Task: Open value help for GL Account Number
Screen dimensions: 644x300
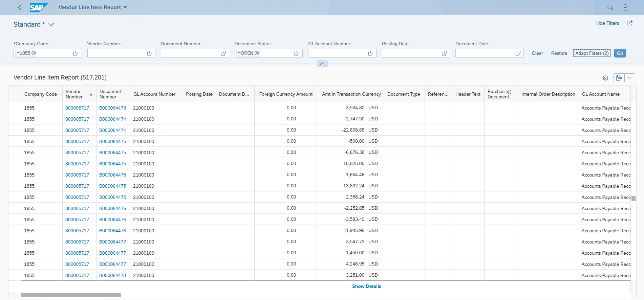Action: (371, 53)
